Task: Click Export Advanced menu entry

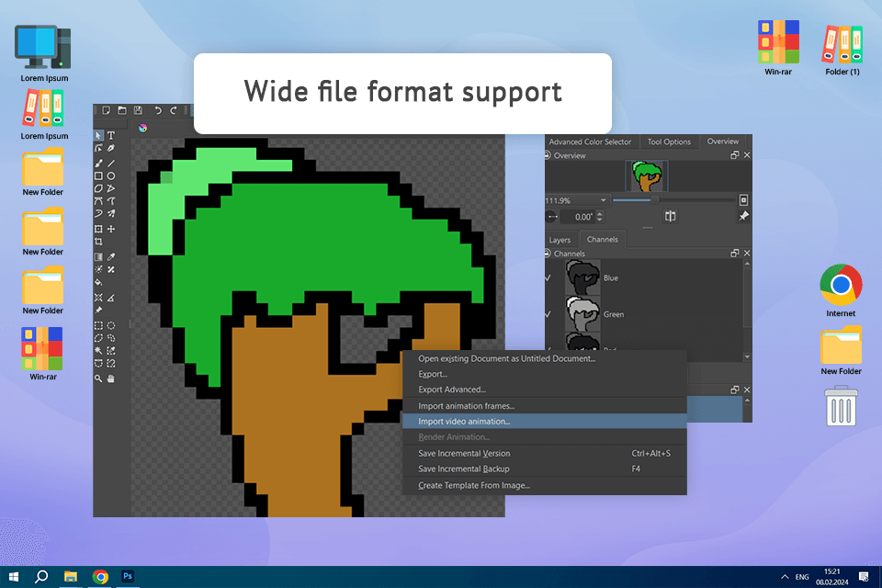Action: [x=545, y=390]
